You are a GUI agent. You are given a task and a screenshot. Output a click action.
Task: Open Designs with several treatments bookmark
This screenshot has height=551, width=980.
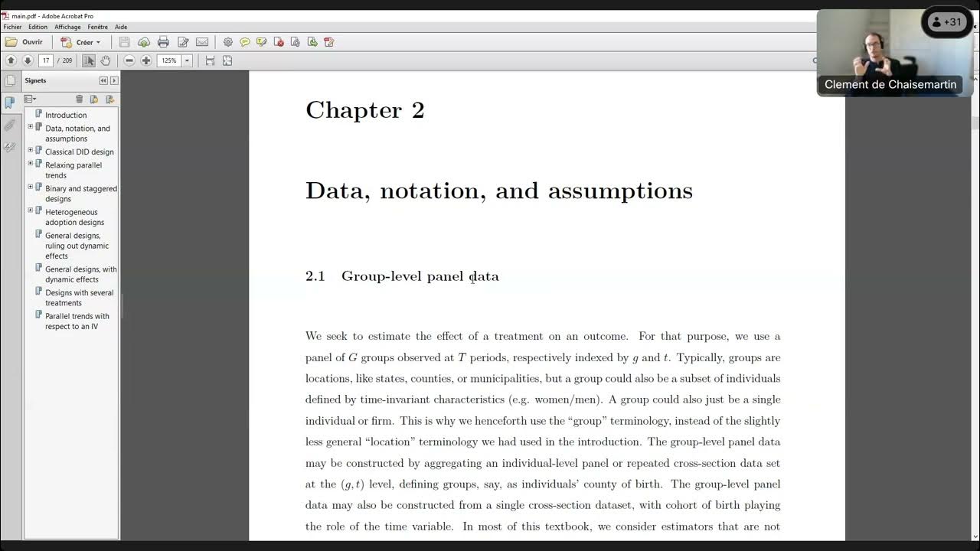click(x=79, y=298)
